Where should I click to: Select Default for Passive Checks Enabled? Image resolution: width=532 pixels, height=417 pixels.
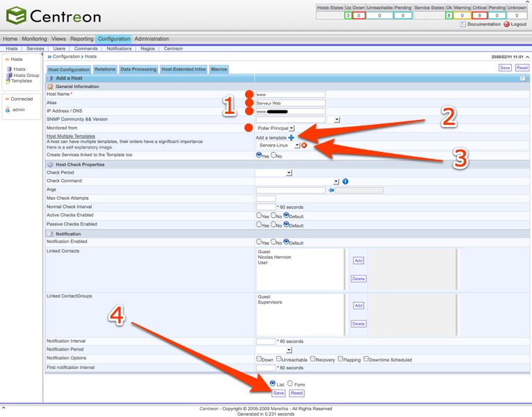[x=286, y=224]
